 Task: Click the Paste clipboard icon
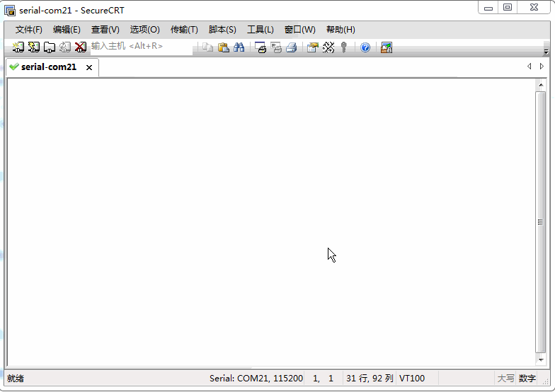pos(224,47)
